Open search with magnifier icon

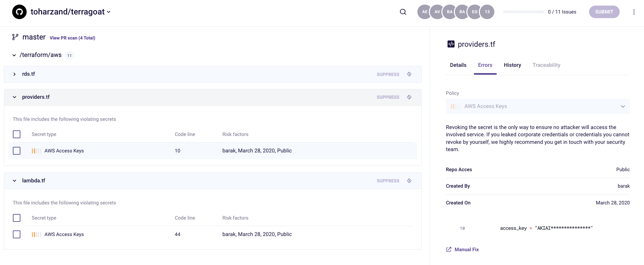(x=403, y=12)
